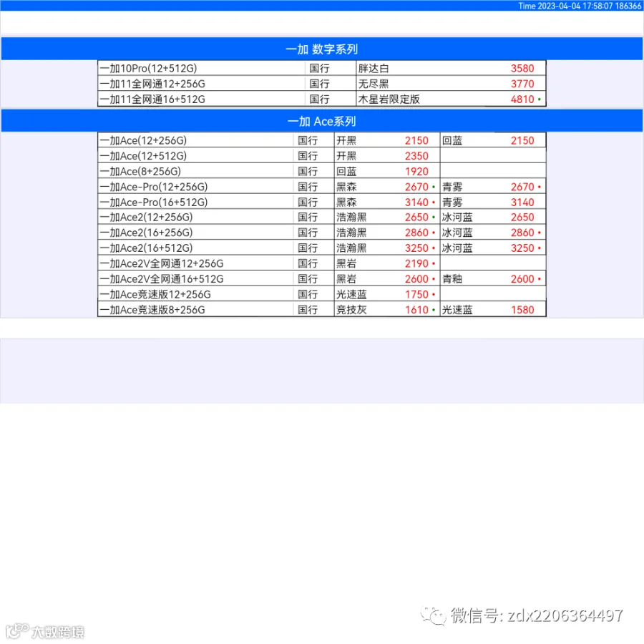Select the 一加11全网通16+512G model cell

(x=201, y=99)
